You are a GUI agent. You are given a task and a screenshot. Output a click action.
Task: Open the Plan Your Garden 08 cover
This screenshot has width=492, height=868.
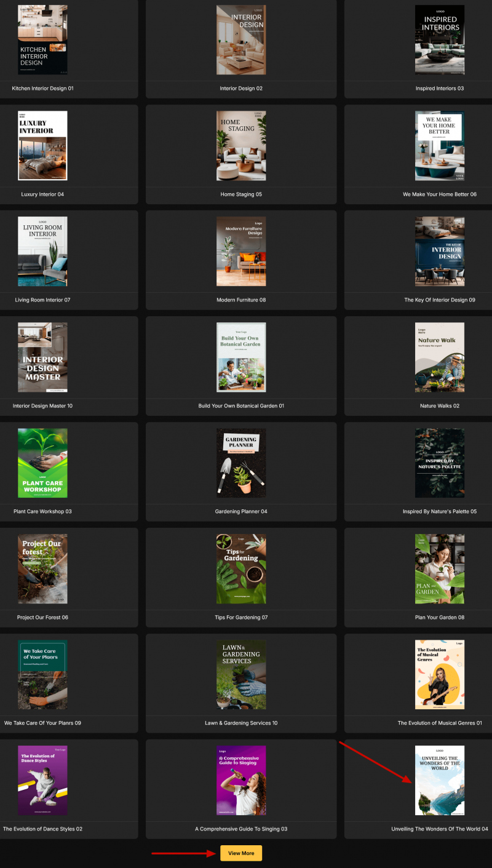[x=440, y=569]
